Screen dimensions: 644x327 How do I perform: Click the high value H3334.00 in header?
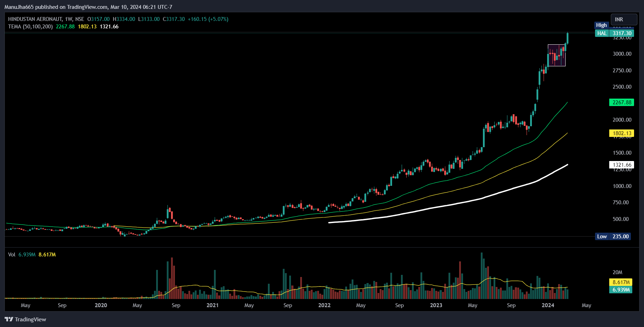[x=124, y=19]
